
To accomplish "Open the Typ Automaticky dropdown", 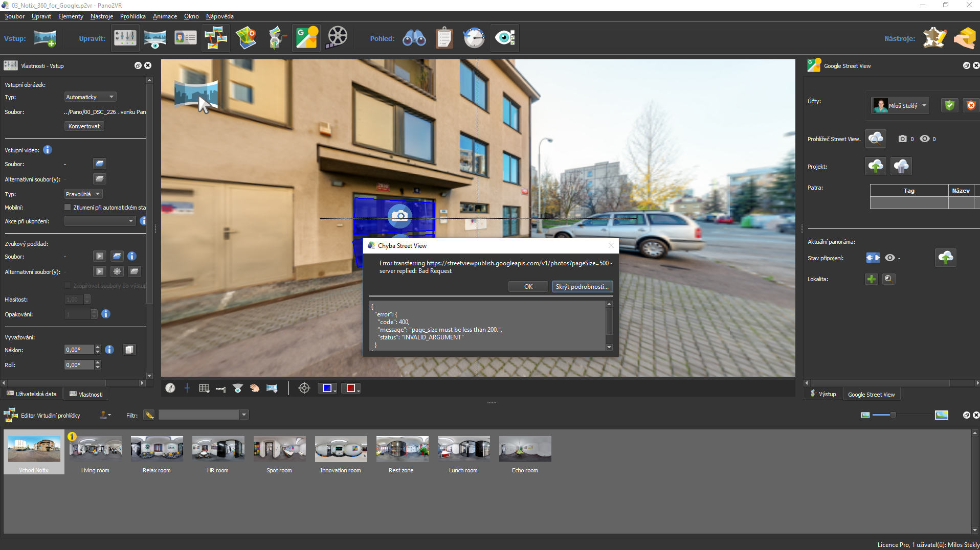I will click(90, 97).
